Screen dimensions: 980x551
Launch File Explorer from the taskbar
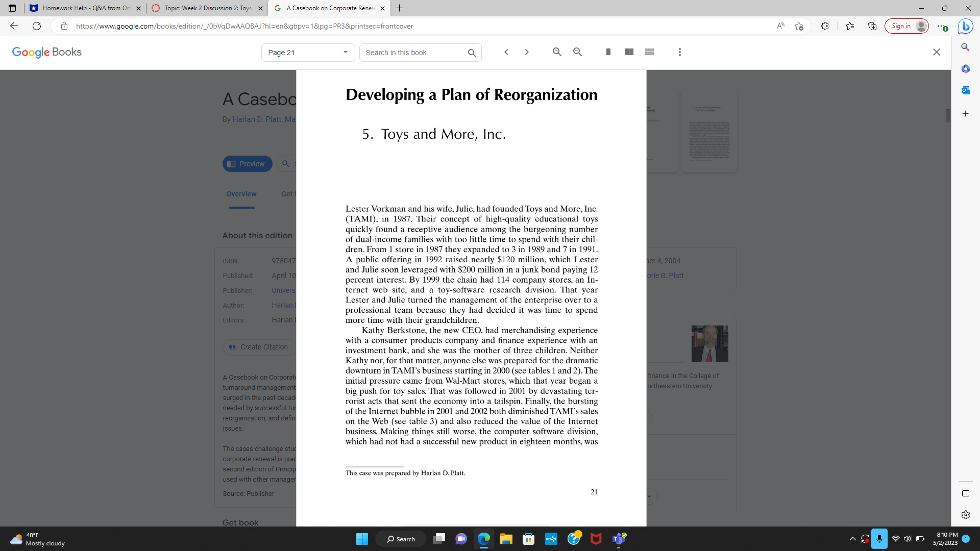coord(506,539)
